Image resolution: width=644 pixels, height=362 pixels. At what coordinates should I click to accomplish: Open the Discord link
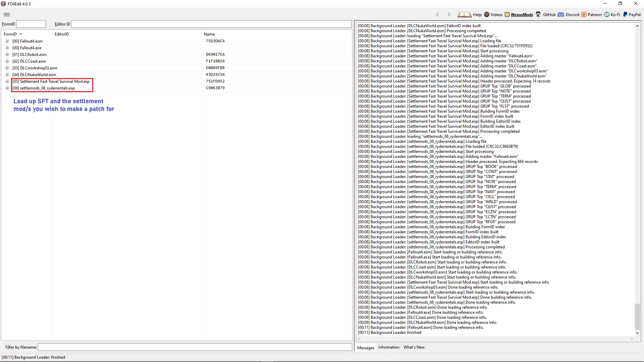point(573,15)
